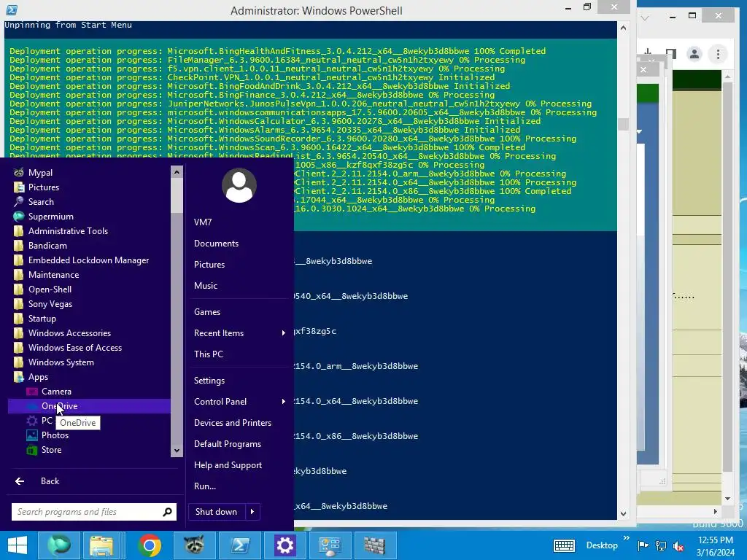The width and height of the screenshot is (747, 560).
Task: Expand Control Panel submenu arrow
Action: 284,402
